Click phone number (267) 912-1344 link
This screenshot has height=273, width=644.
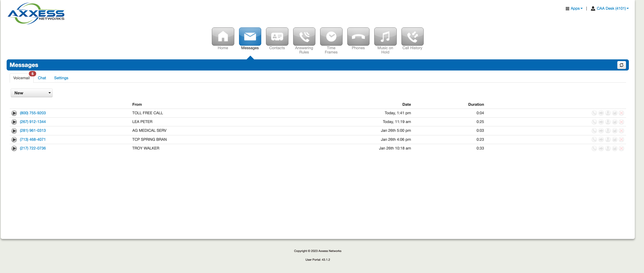click(33, 122)
